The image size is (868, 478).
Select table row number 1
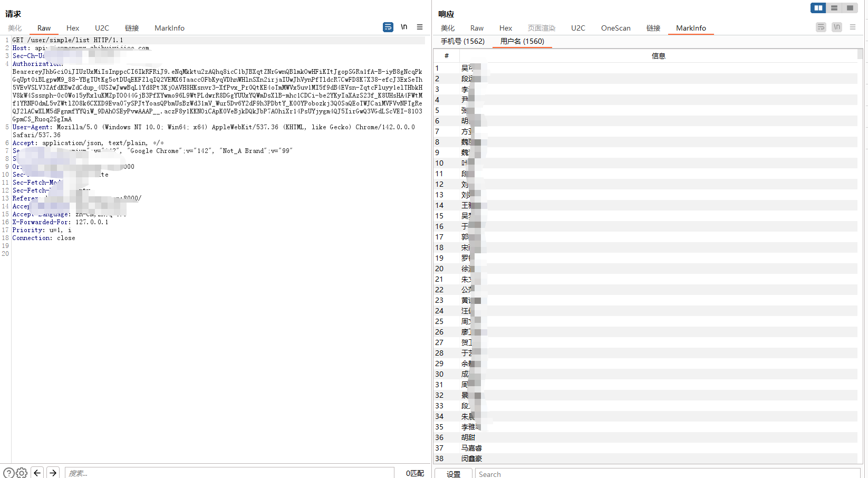pyautogui.click(x=645, y=68)
